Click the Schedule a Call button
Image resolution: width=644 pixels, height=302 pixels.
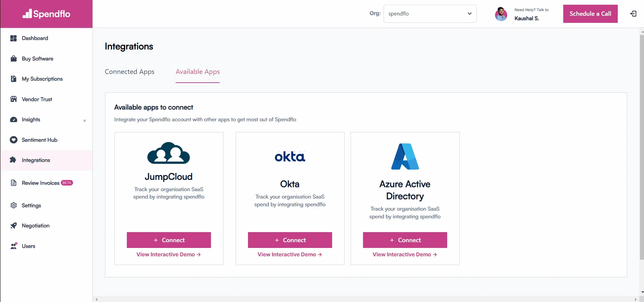(590, 14)
